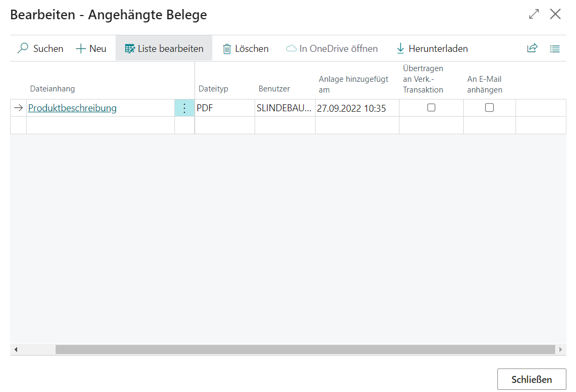Select the empty Dateianhang cell in second row
Image resolution: width=576 pixels, height=392 pixels.
coord(101,125)
